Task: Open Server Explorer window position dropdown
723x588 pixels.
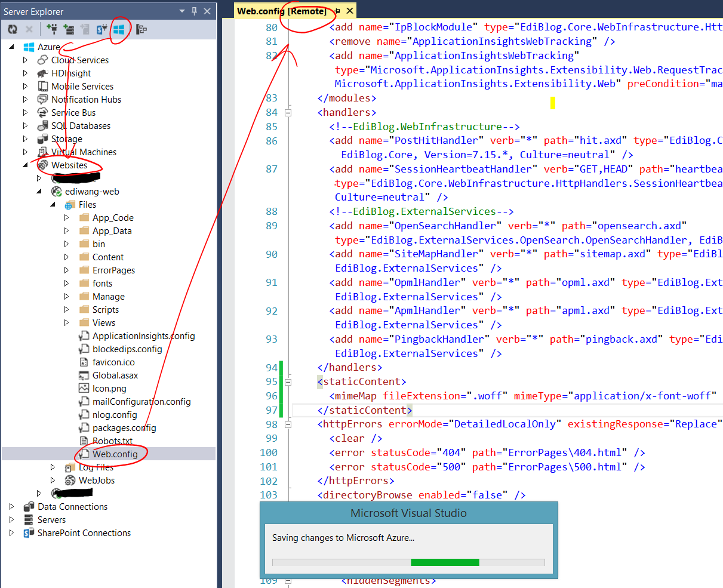Action: point(182,11)
